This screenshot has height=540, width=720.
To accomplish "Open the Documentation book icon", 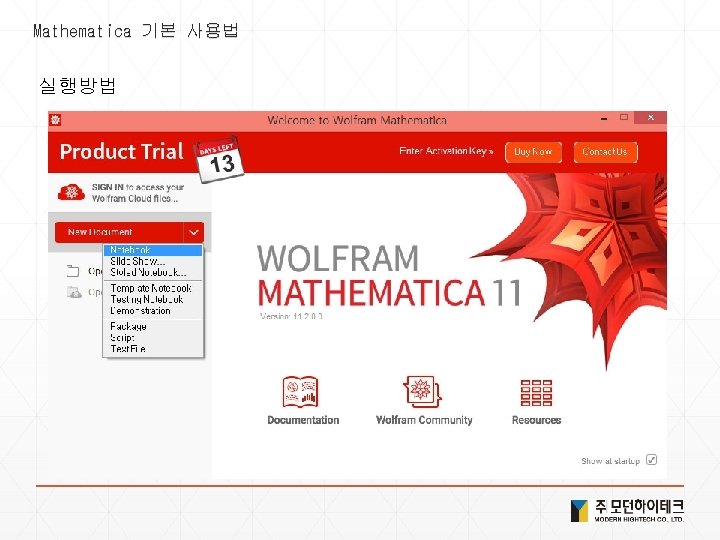I will tap(300, 391).
